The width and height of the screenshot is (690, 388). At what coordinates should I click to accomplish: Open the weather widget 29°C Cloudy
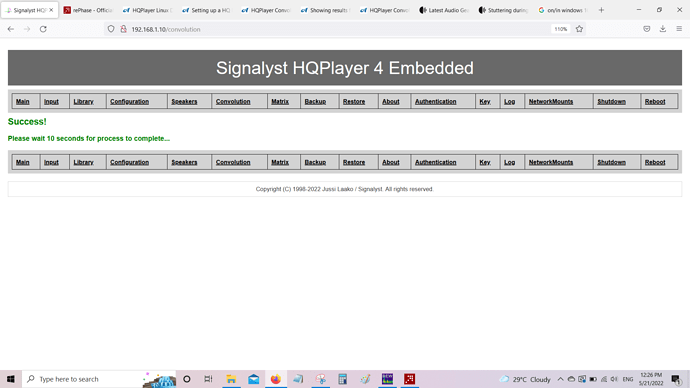tap(525, 379)
